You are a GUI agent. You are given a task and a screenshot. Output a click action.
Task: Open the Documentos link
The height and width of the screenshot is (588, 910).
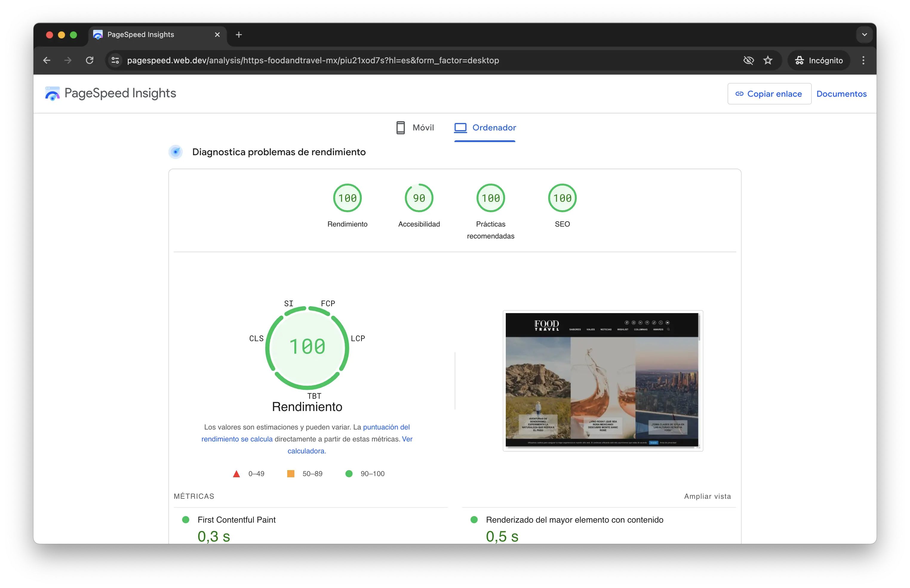(841, 94)
